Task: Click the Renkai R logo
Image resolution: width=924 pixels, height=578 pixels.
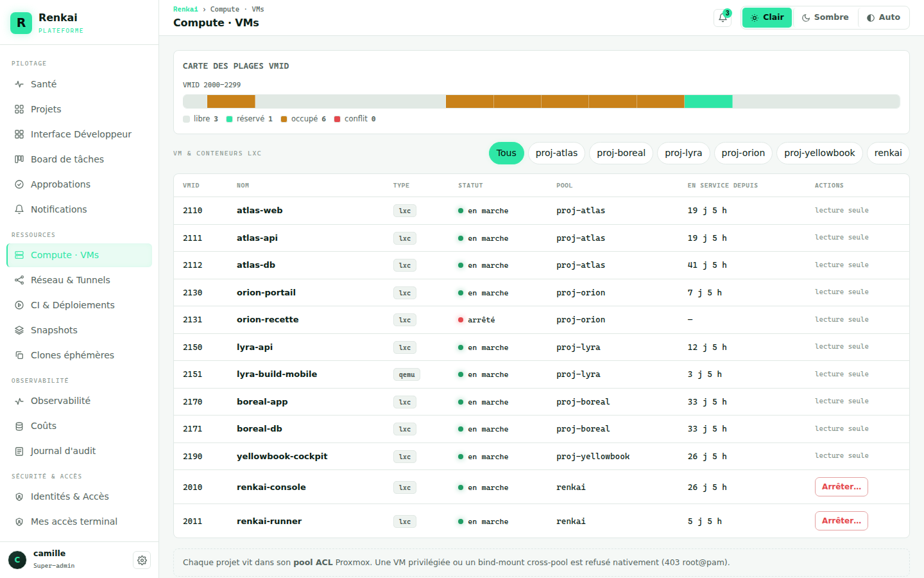Action: (x=21, y=22)
